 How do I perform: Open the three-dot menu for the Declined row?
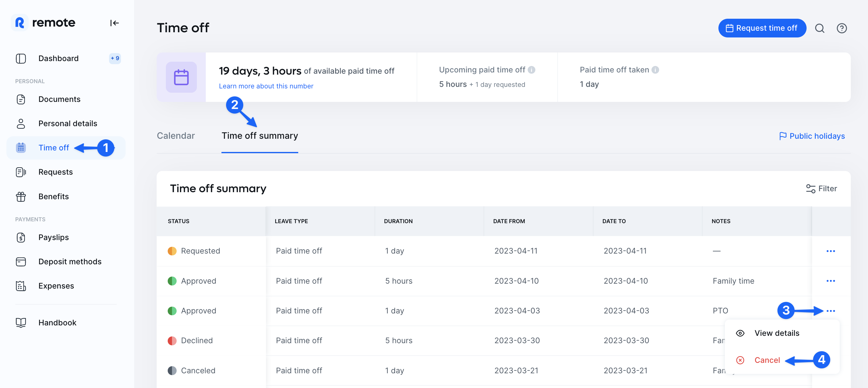coord(831,340)
